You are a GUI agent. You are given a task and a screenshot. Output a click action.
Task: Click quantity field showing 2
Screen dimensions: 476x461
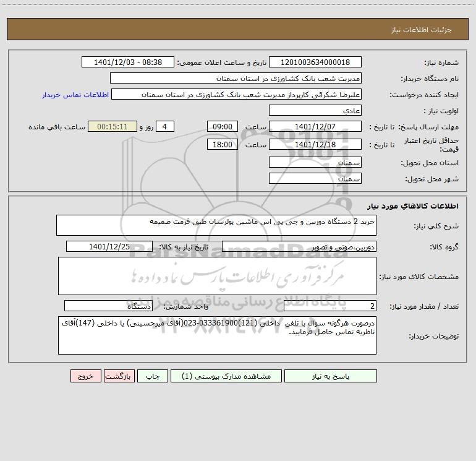pos(330,306)
